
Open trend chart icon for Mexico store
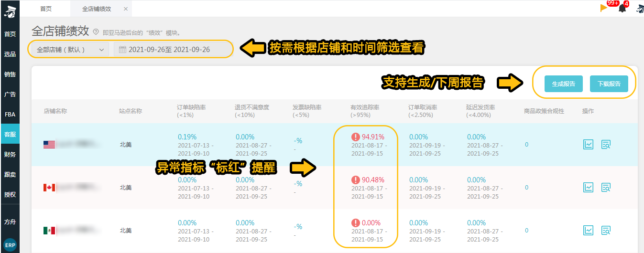[x=589, y=230]
